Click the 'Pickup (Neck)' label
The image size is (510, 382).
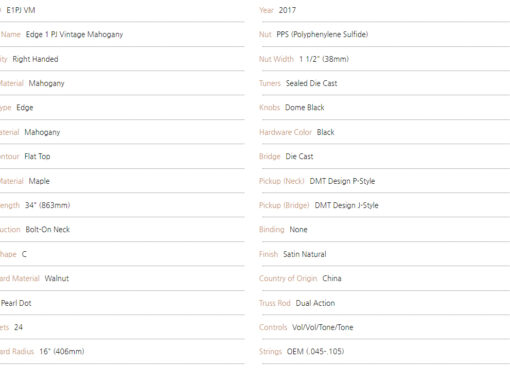(282, 181)
